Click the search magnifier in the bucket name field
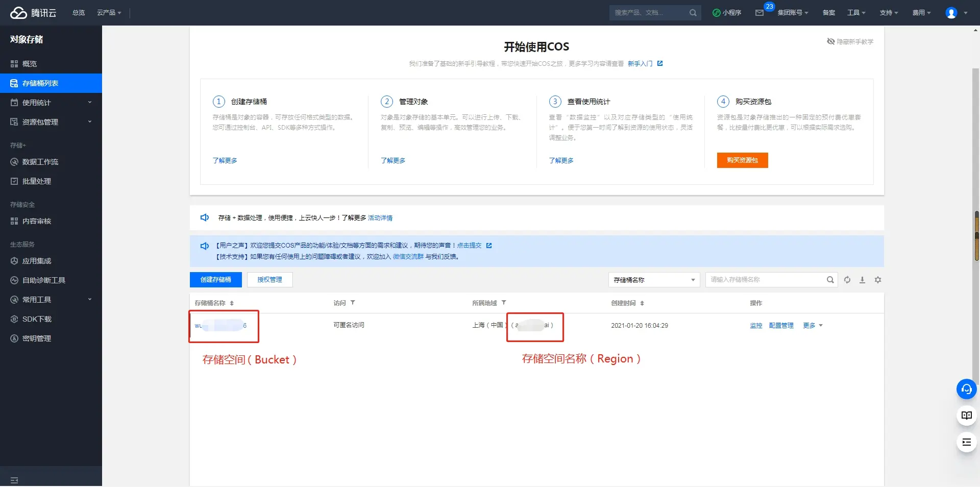 [830, 280]
